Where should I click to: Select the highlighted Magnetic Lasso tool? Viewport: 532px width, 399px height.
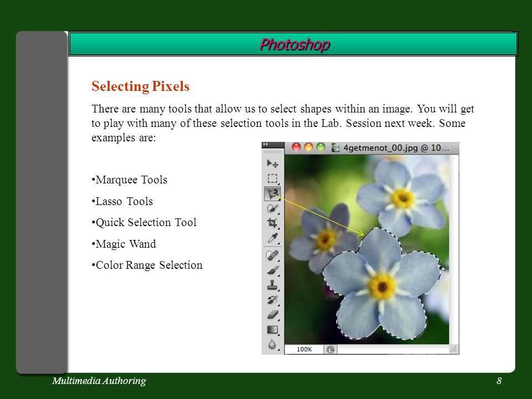coord(273,194)
